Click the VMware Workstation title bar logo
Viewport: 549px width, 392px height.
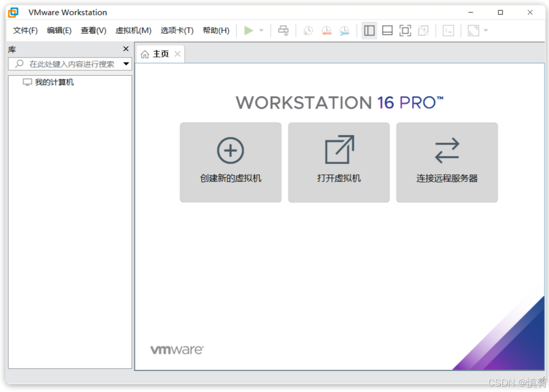pos(13,12)
